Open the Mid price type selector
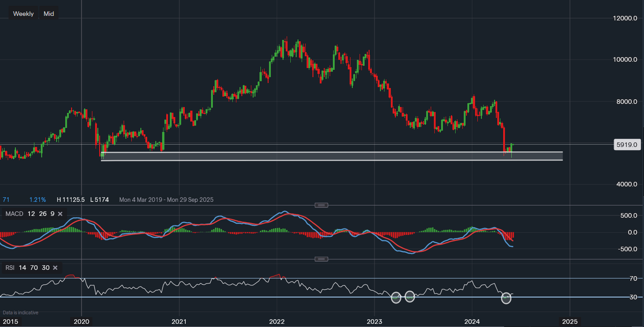 coord(49,14)
